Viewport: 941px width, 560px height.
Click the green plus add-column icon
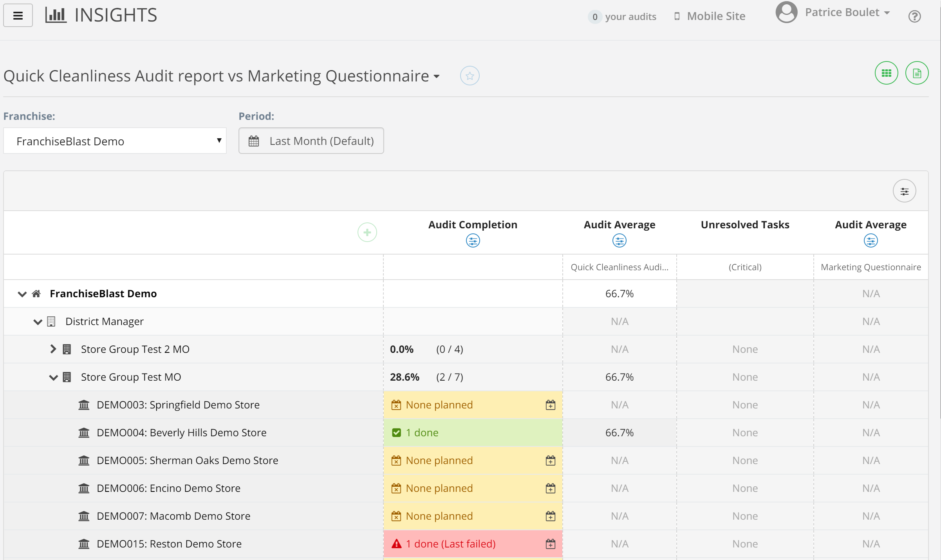click(367, 233)
